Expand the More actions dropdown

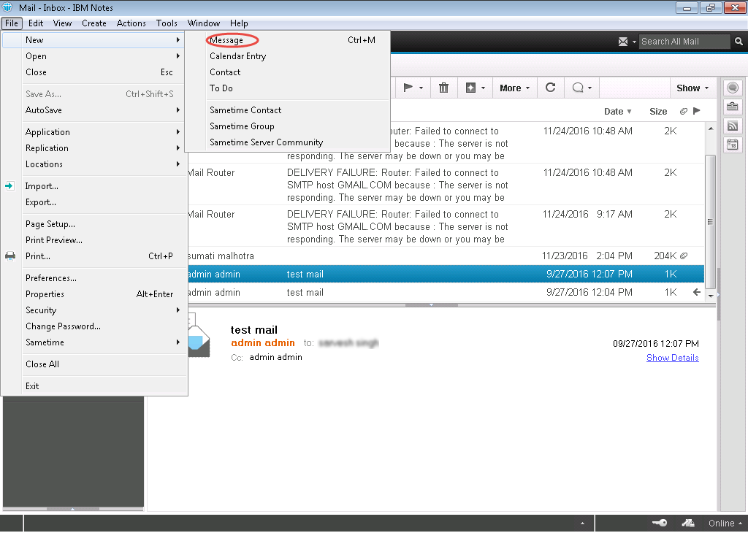click(514, 88)
